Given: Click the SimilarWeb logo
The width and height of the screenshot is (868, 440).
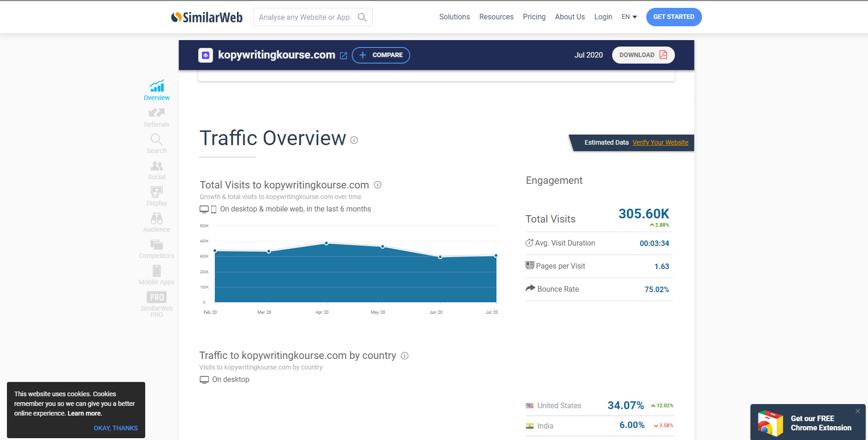Looking at the screenshot, I should coord(207,17).
